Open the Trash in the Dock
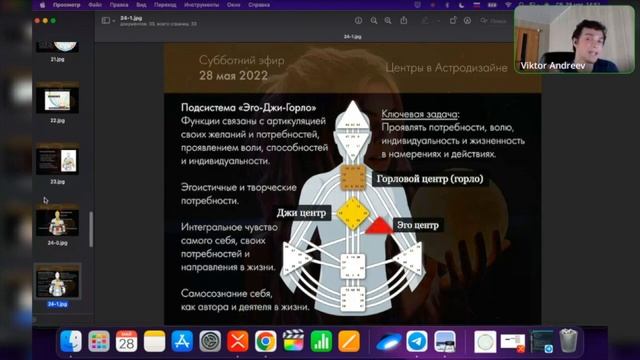 point(569,341)
